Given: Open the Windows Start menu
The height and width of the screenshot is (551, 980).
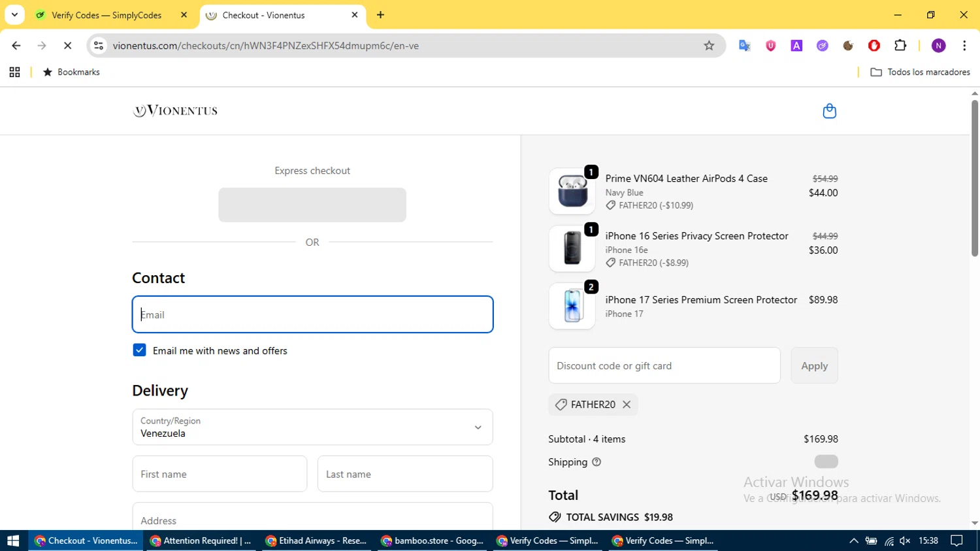Looking at the screenshot, I should tap(13, 541).
